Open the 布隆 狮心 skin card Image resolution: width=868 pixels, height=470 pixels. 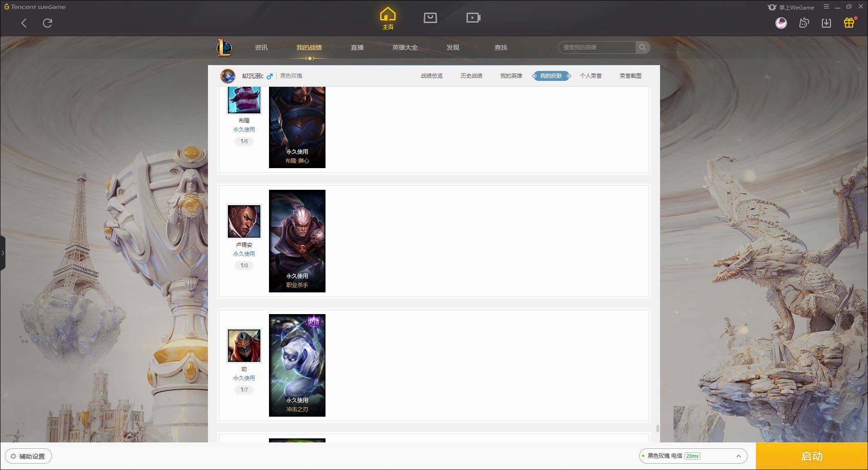coord(297,127)
